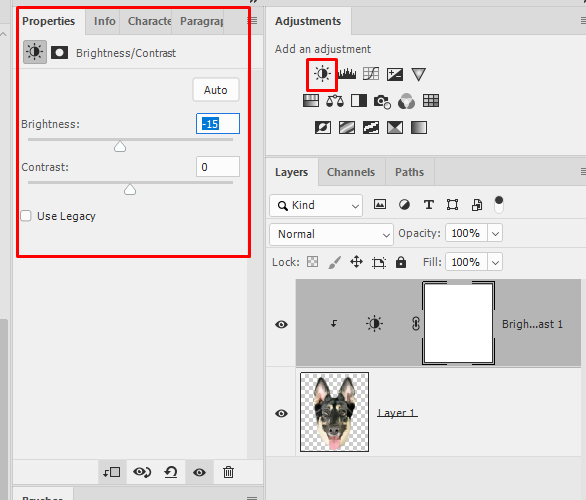
Task: Open the Kind filter dropdown
Action: point(316,205)
